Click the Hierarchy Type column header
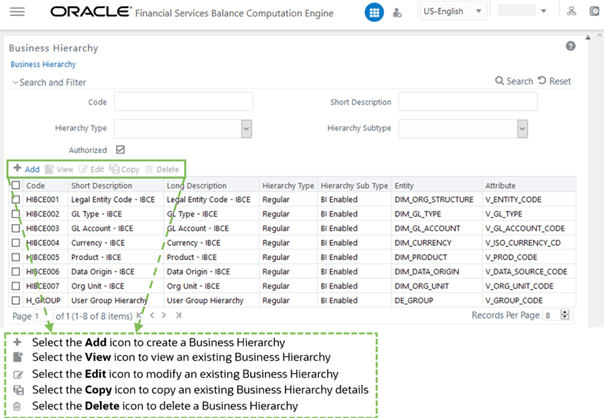 click(288, 185)
